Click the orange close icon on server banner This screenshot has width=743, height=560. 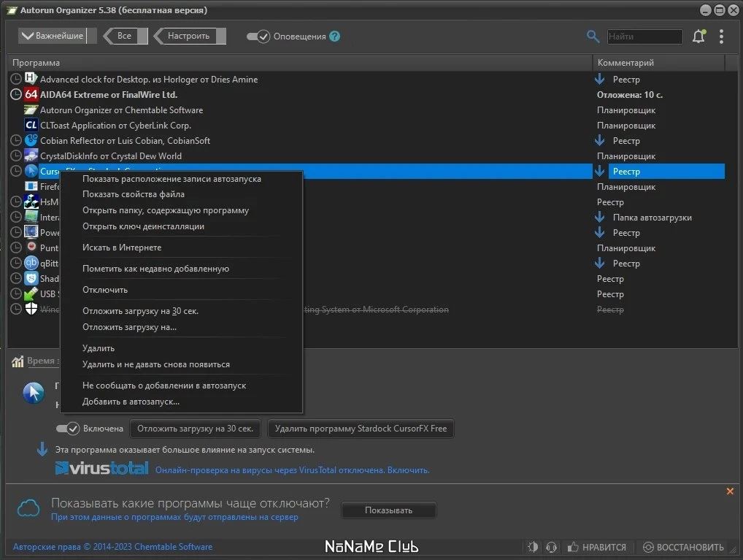click(730, 491)
